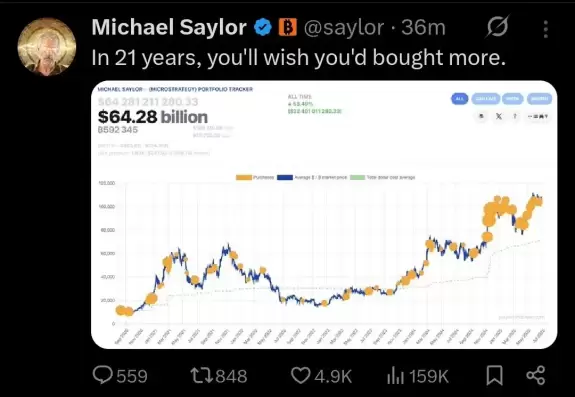Select the ALL time range pill
The image size is (575, 397).
459,99
